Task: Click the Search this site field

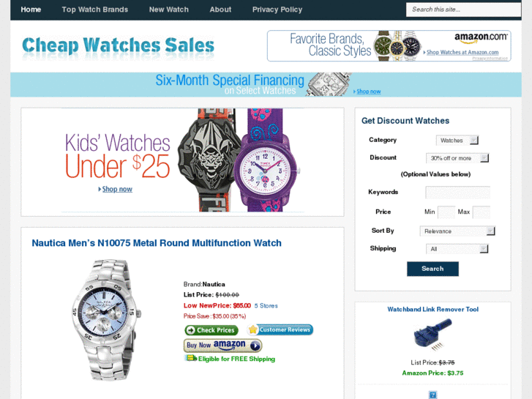Action: coord(463,10)
